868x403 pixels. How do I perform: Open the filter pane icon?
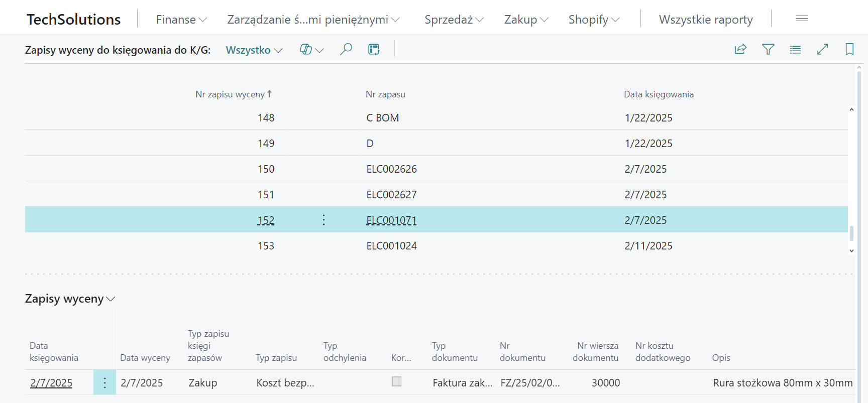pyautogui.click(x=768, y=49)
